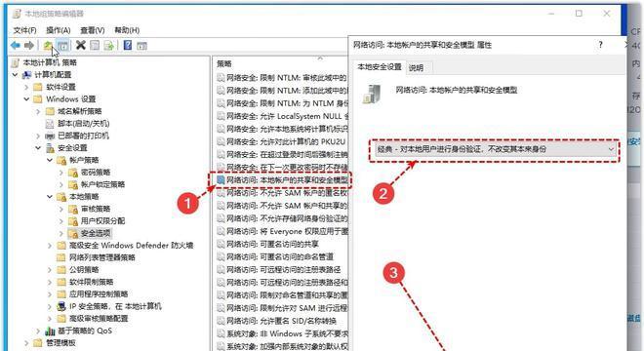Click the Delete (X) toolbar icon
The image size is (644, 351).
pos(81,45)
